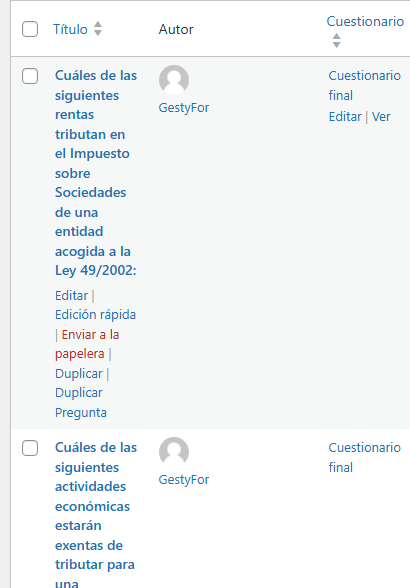Open Cuestionario final link in first row

click(x=365, y=86)
